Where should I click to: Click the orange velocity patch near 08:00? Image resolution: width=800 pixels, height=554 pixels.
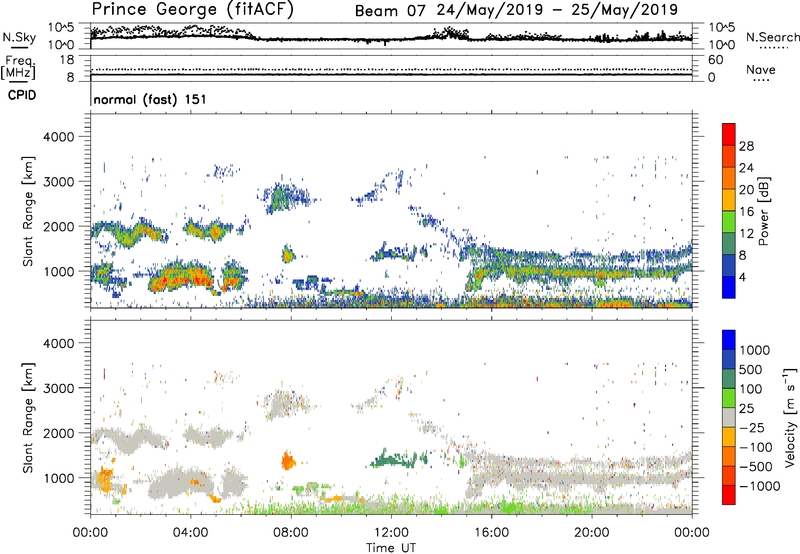(288, 461)
